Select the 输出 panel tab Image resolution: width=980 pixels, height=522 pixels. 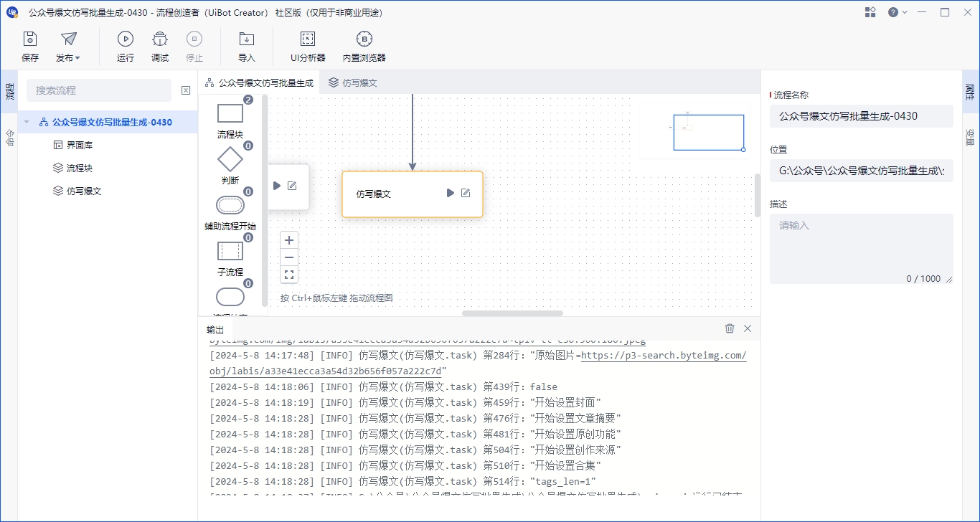215,330
